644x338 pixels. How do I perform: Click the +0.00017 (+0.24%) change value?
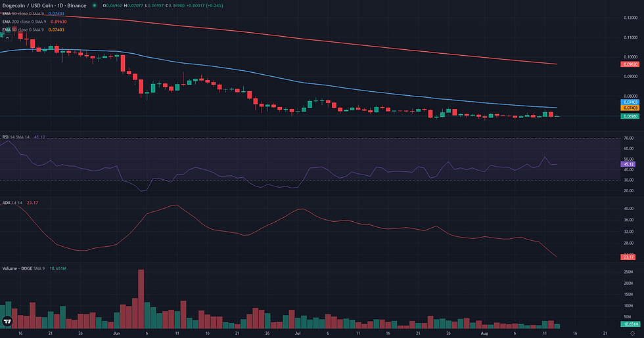(x=205, y=6)
